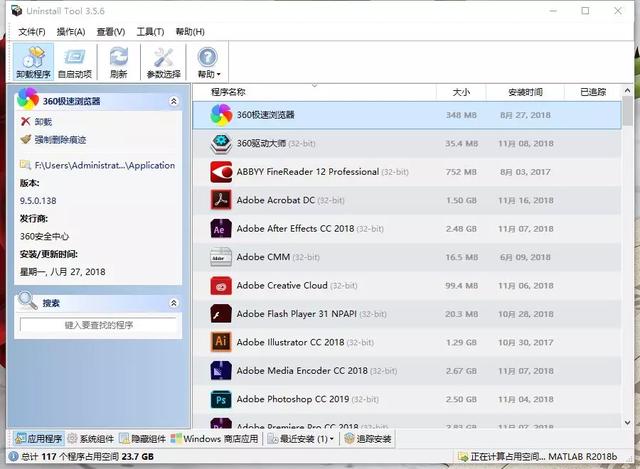Click the 1.50 GB size cell
640x469 pixels.
click(x=461, y=200)
